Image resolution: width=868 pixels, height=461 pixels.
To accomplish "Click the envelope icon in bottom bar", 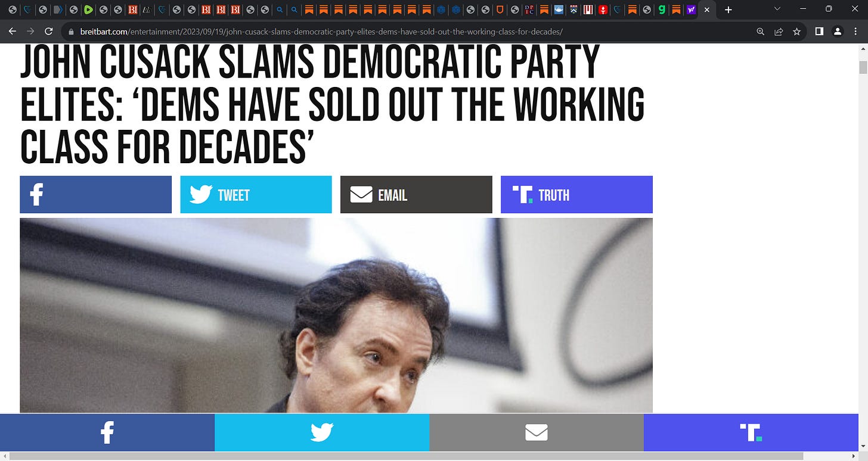I will (537, 432).
